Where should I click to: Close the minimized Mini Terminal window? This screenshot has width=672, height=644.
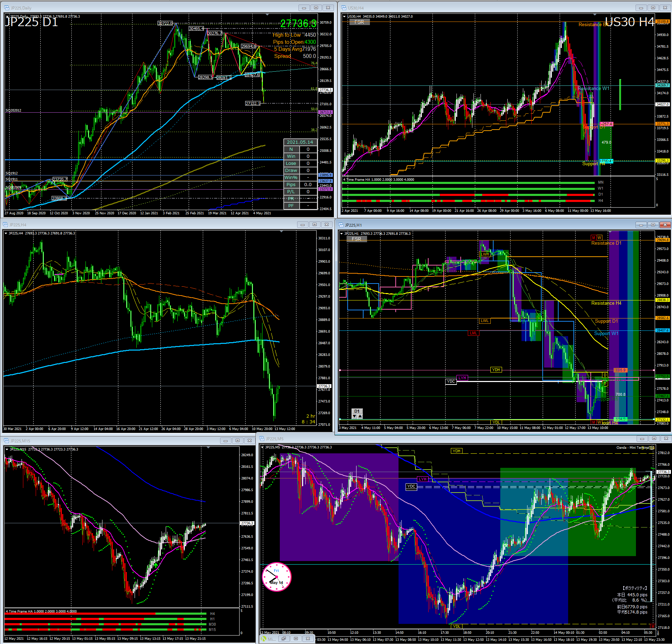click(x=308, y=639)
